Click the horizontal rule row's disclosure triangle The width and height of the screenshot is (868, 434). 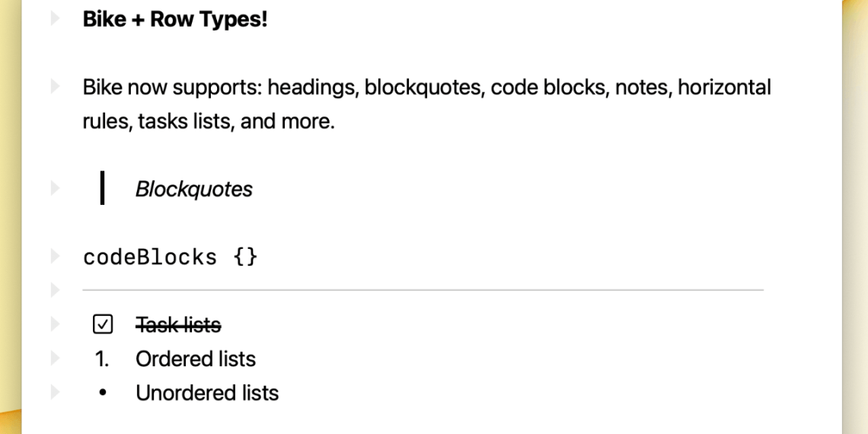click(55, 290)
